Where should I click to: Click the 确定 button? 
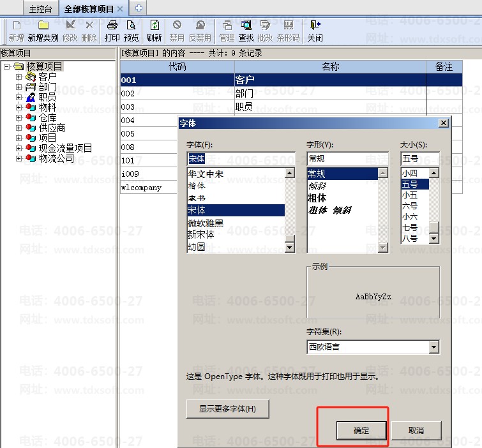pyautogui.click(x=361, y=431)
